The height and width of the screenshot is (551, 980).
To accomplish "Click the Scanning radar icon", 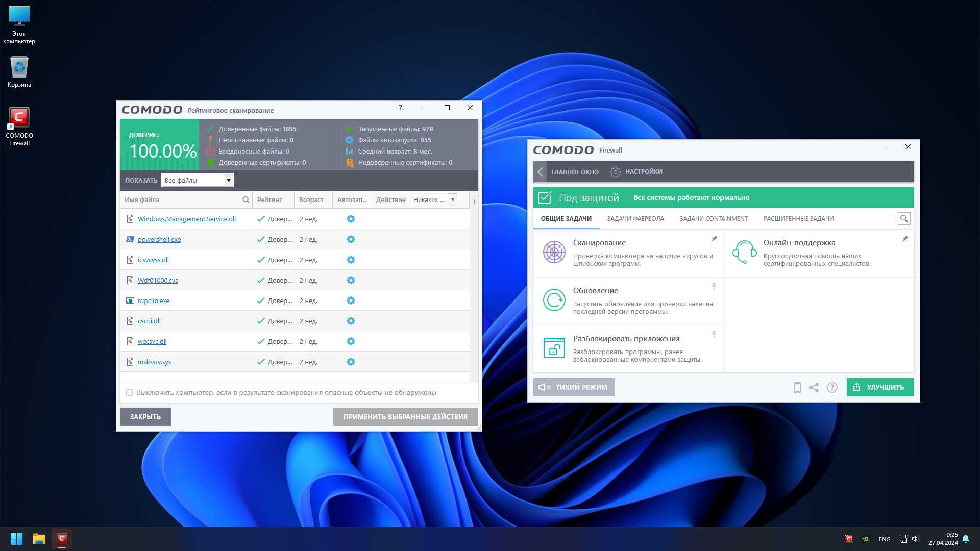I will (554, 252).
